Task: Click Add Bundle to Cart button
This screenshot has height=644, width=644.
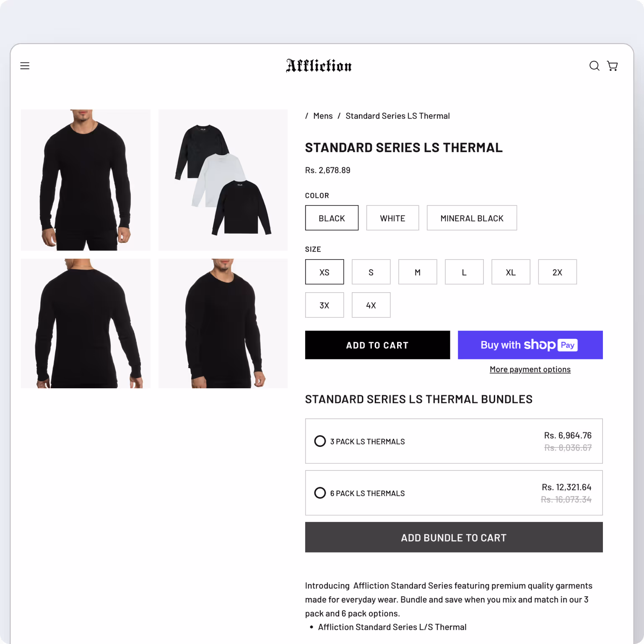Action: coord(454,538)
